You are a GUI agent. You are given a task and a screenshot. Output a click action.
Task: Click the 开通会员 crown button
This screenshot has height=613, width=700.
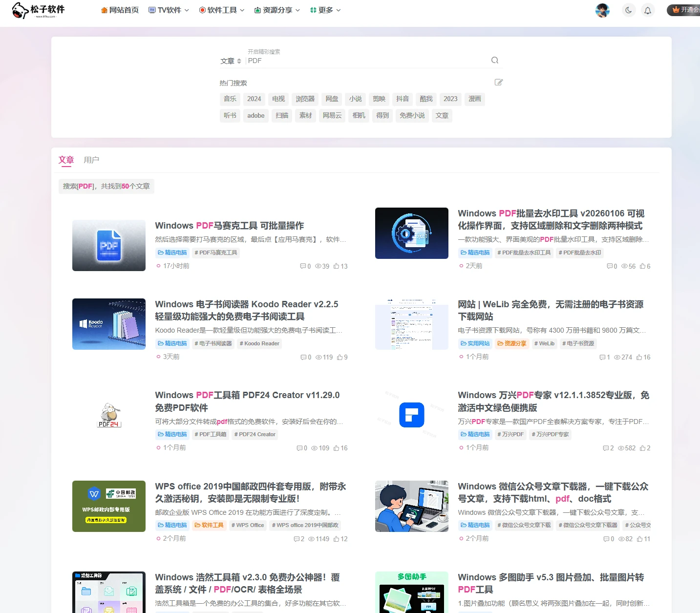point(684,10)
